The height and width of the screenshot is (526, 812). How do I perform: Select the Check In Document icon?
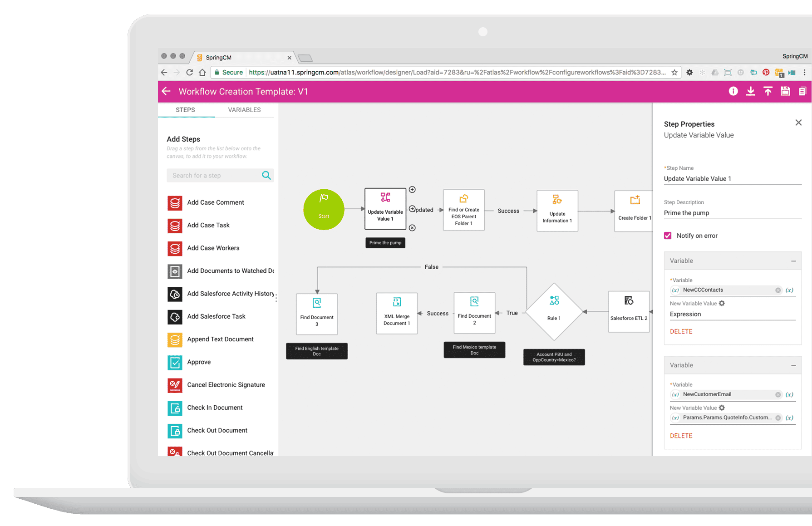(x=175, y=408)
